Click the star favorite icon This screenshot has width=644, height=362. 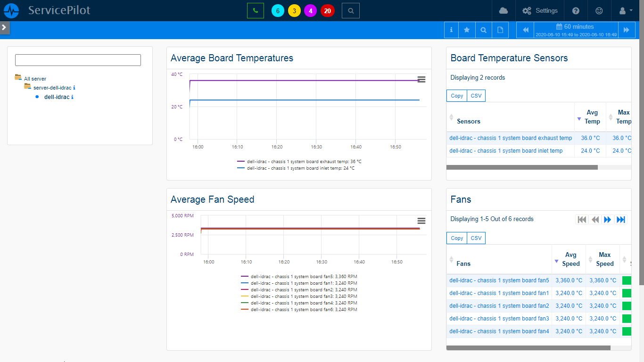click(x=467, y=30)
